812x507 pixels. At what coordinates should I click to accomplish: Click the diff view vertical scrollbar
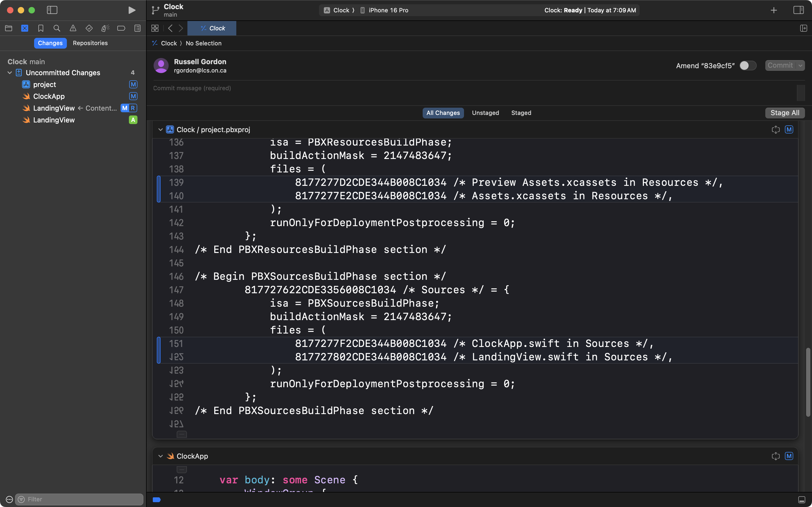[808, 382]
